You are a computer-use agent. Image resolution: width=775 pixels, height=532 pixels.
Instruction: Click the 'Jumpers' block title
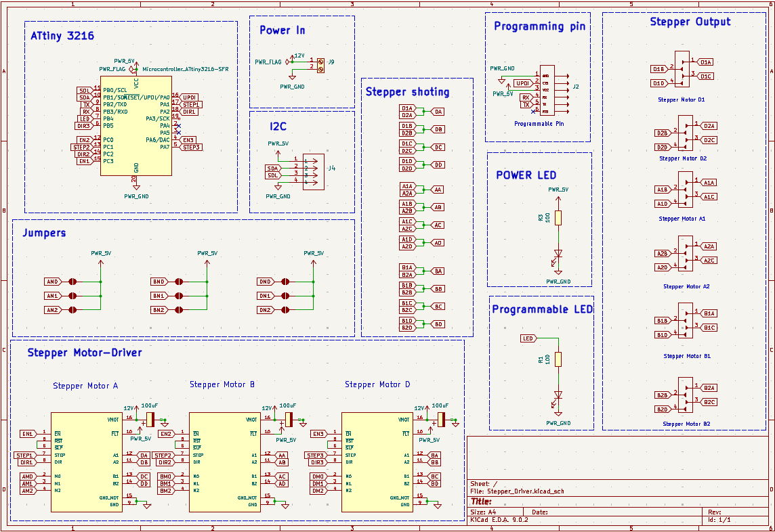click(44, 233)
